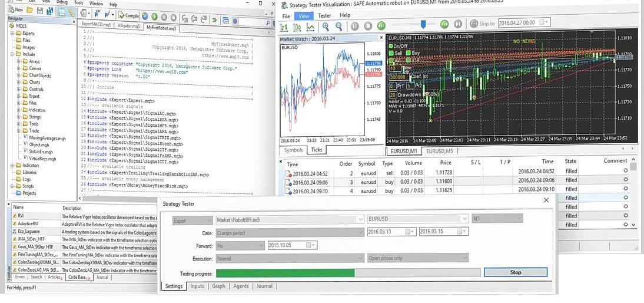Open the File menu in Strategy Tester

tap(286, 17)
